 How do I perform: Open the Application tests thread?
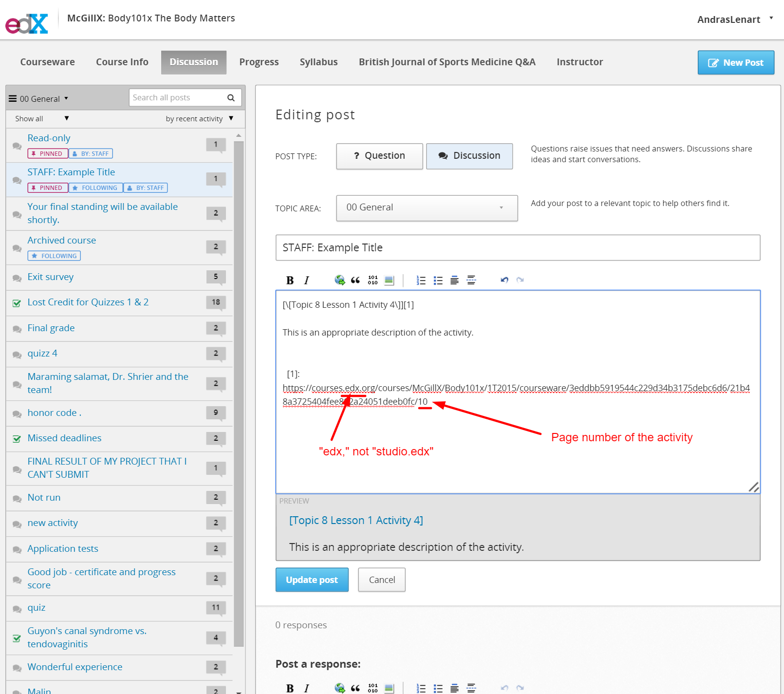pos(119,549)
